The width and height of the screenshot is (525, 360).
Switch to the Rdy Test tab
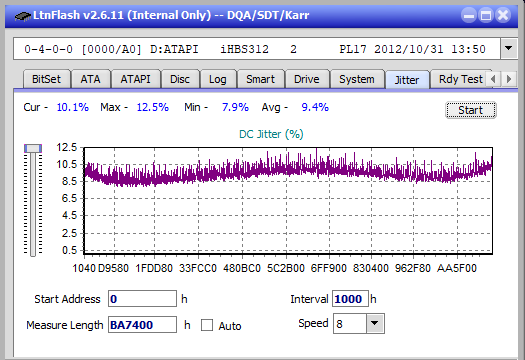pyautogui.click(x=461, y=79)
